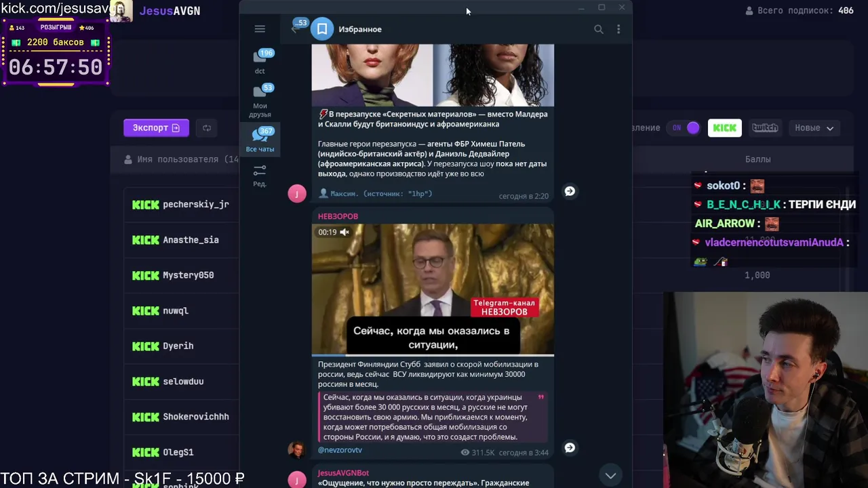Open the three-dot menu in Telegram header

point(618,29)
